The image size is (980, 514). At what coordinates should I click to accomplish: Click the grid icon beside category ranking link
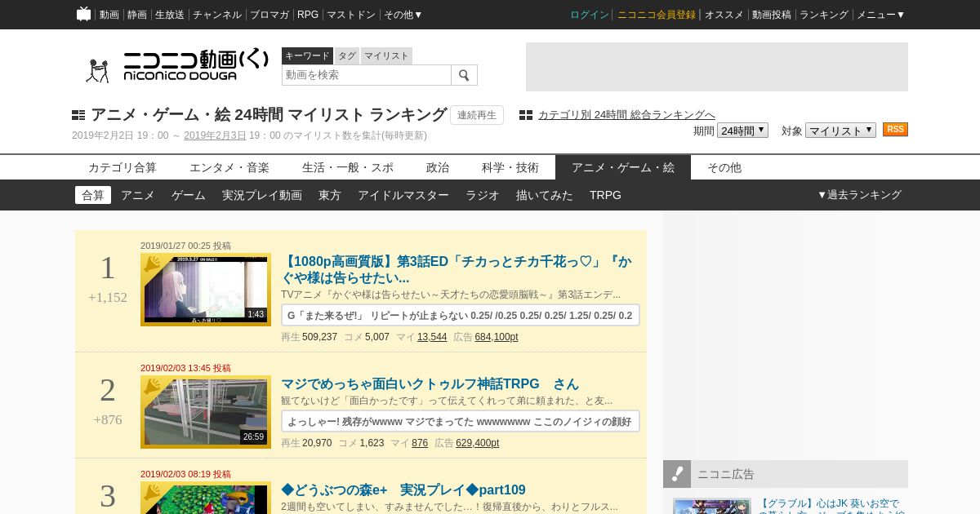[x=526, y=115]
